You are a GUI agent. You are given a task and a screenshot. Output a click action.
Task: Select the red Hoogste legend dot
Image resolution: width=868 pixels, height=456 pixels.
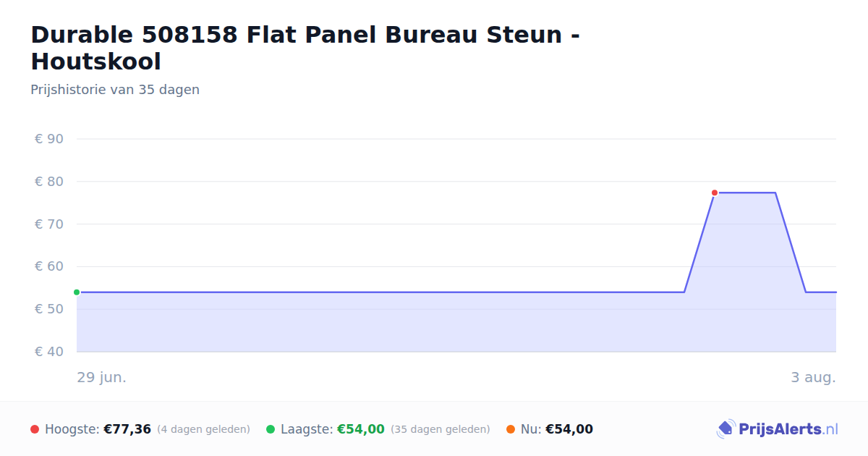35,429
